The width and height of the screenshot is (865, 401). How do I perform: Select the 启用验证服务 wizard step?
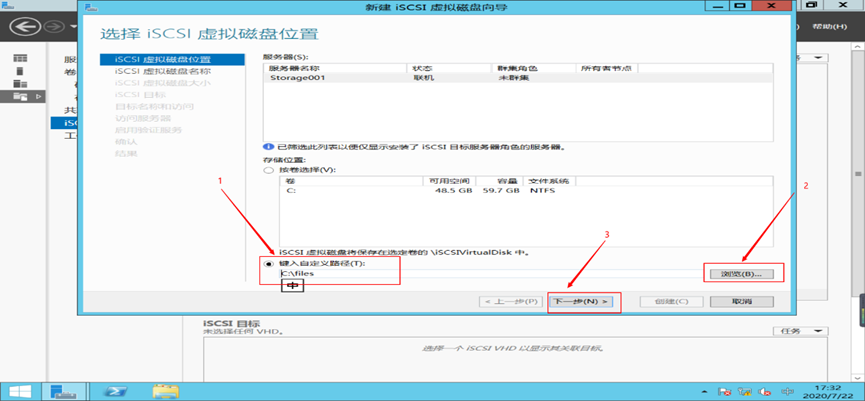pos(148,130)
